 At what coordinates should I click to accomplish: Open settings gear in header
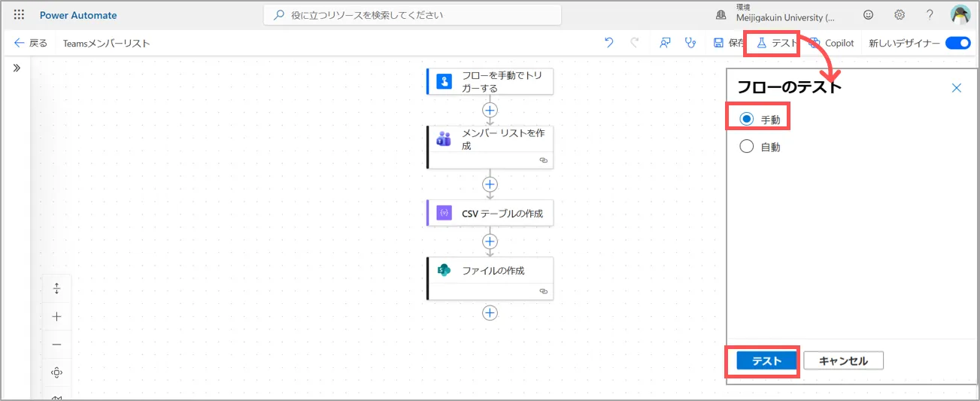click(x=900, y=15)
